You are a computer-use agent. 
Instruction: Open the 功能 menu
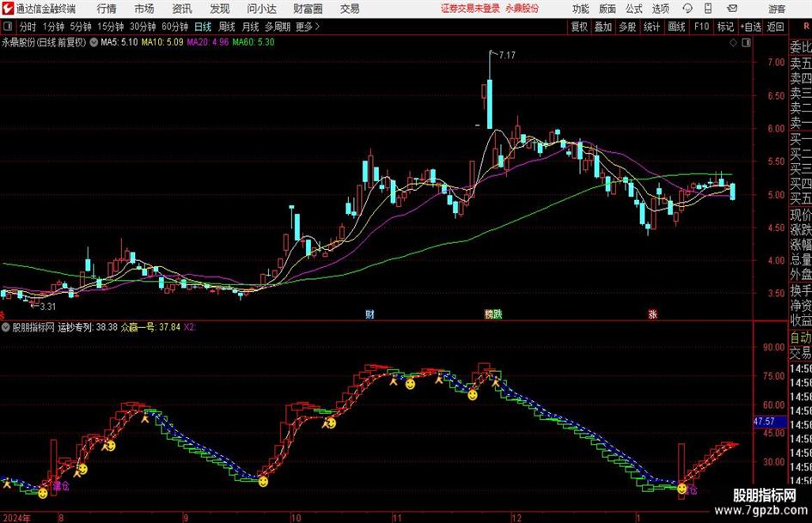pyautogui.click(x=581, y=9)
